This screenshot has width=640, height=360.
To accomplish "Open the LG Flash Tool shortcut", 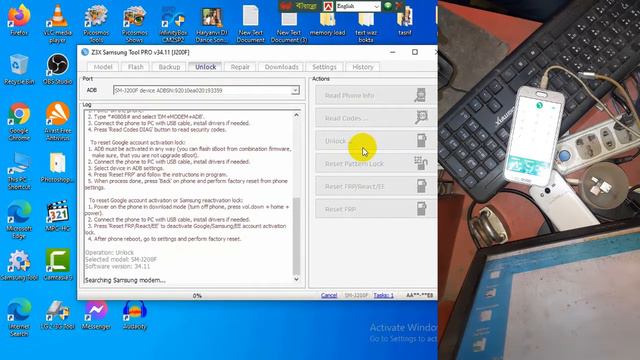I will click(x=58, y=314).
